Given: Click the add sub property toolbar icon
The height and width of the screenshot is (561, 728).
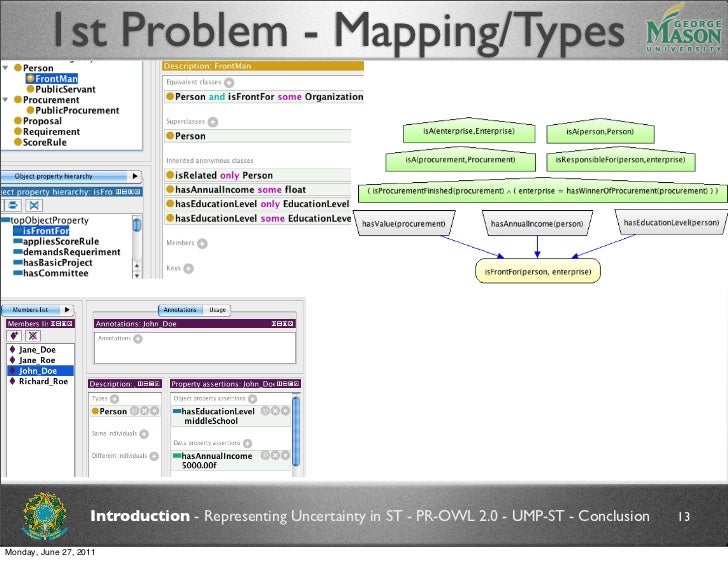Looking at the screenshot, I should pyautogui.click(x=13, y=205).
